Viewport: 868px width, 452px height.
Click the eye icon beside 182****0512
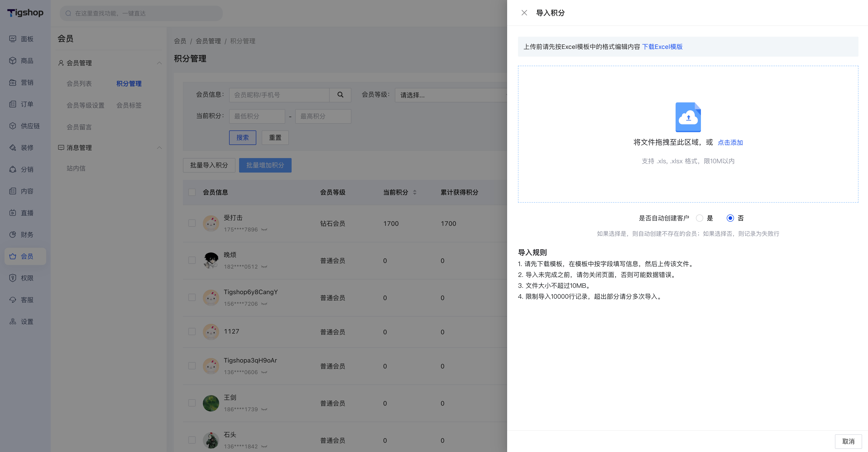pyautogui.click(x=264, y=267)
